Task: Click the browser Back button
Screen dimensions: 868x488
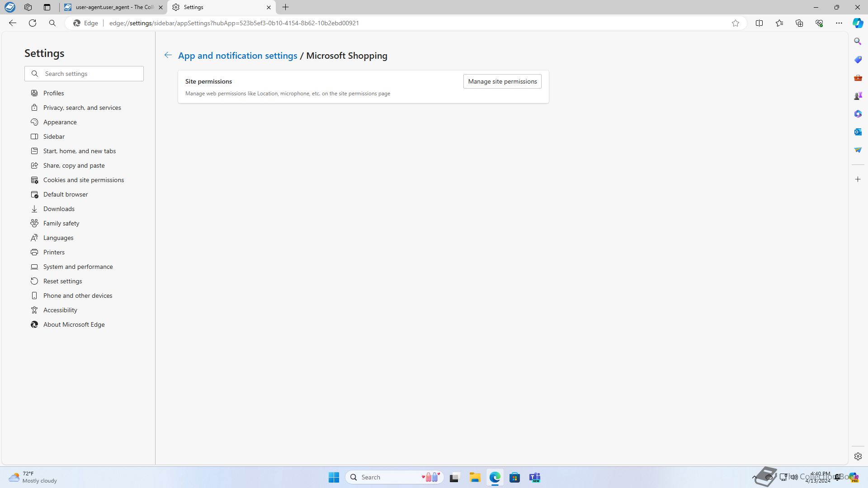Action: (x=13, y=23)
